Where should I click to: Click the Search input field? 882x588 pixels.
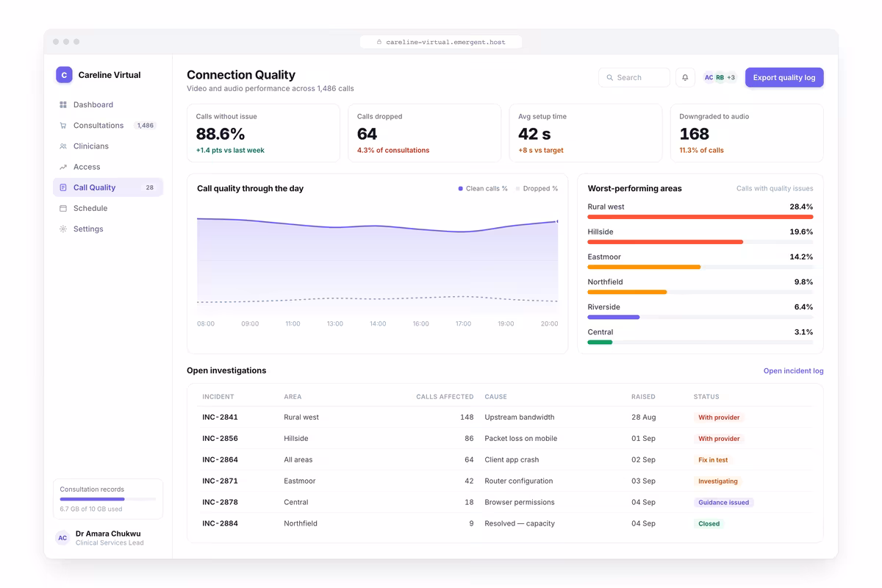click(634, 77)
